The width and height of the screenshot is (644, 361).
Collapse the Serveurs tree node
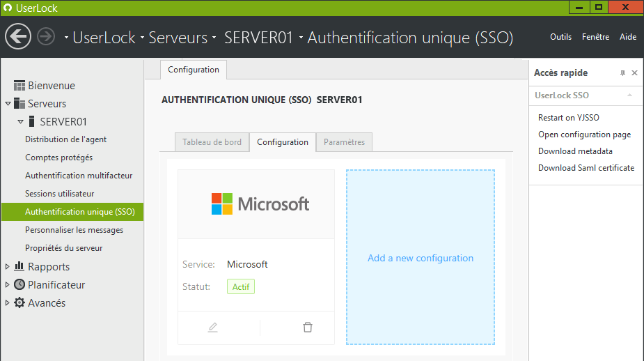(x=8, y=104)
